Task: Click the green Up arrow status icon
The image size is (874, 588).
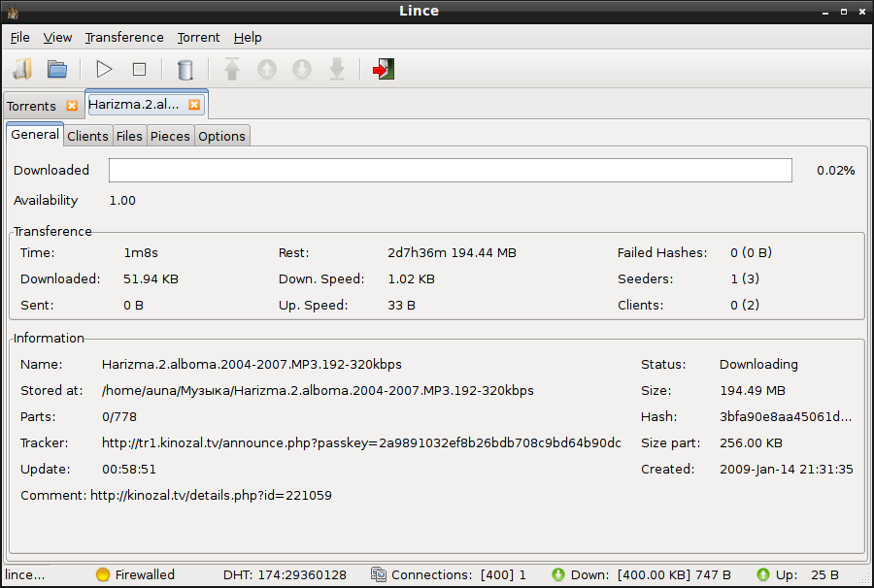Action: pyautogui.click(x=763, y=574)
